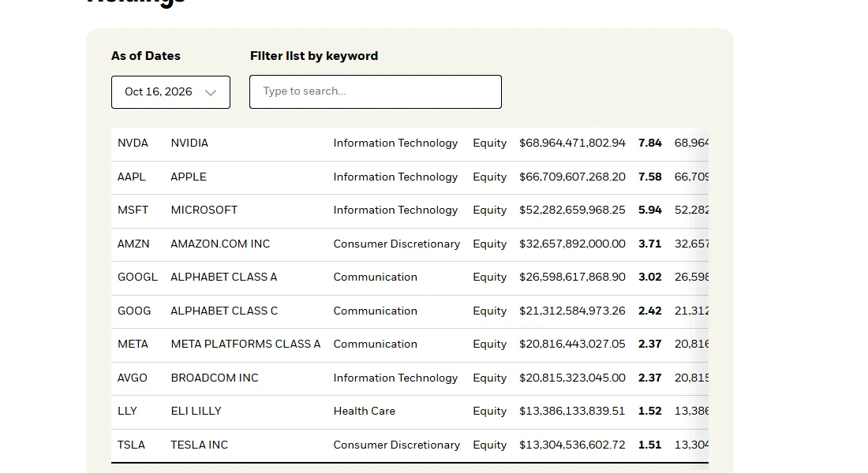
Task: Click Equity in the LLY row
Action: (x=490, y=411)
